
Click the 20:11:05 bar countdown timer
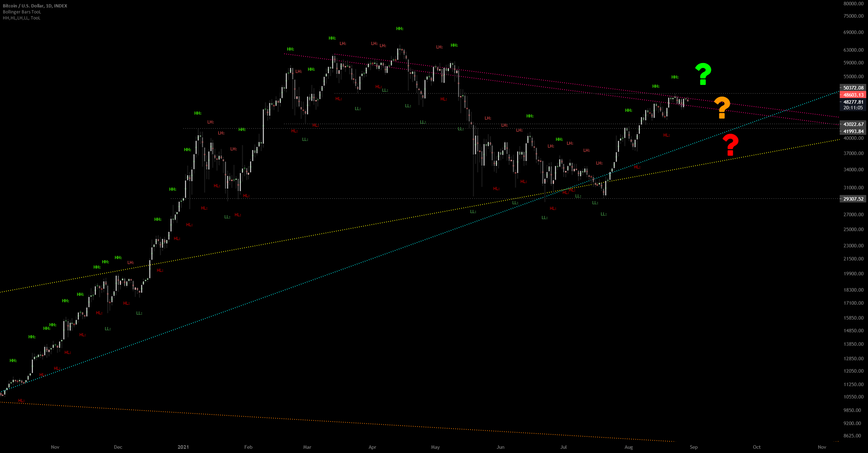[853, 108]
